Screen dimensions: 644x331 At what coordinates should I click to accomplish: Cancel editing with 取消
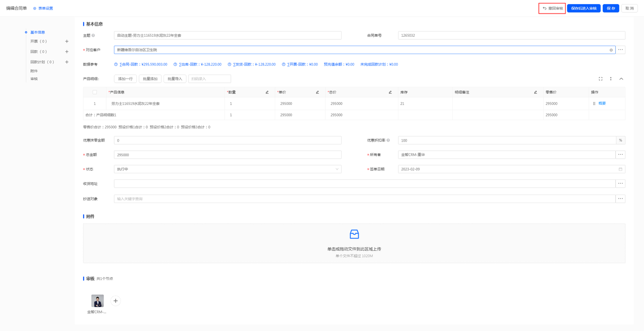coord(629,9)
